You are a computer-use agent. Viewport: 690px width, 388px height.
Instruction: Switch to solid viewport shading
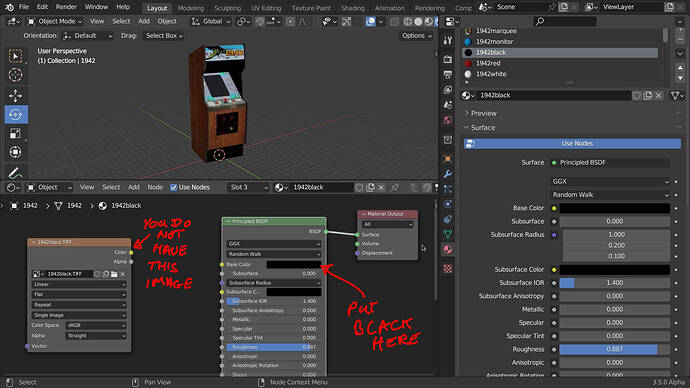tap(418, 21)
